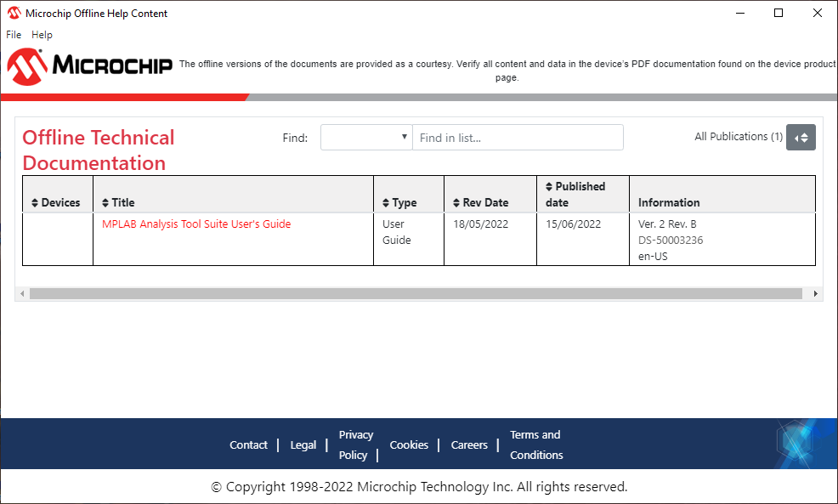
Task: Open the Privacy Policy link
Action: (355, 445)
